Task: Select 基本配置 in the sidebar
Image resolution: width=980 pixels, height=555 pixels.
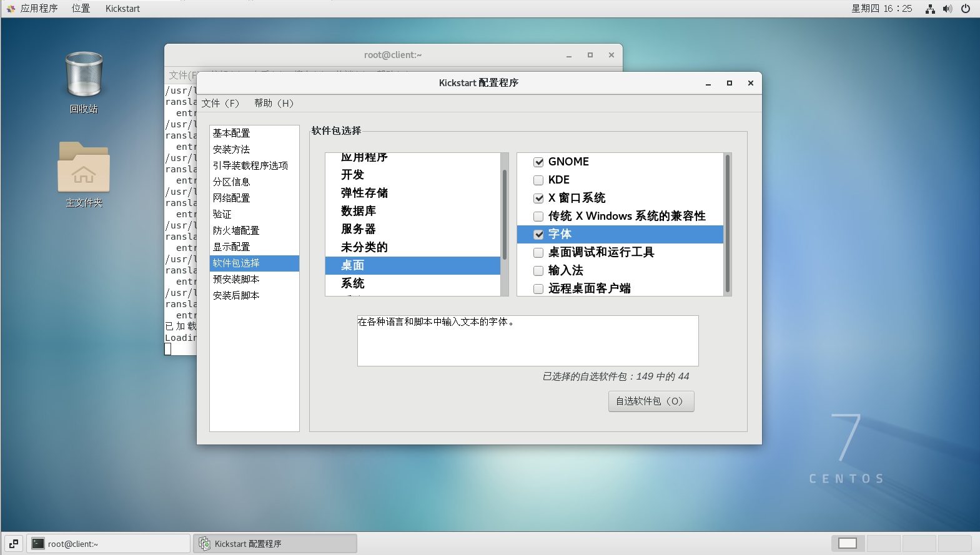Action: [x=254, y=134]
